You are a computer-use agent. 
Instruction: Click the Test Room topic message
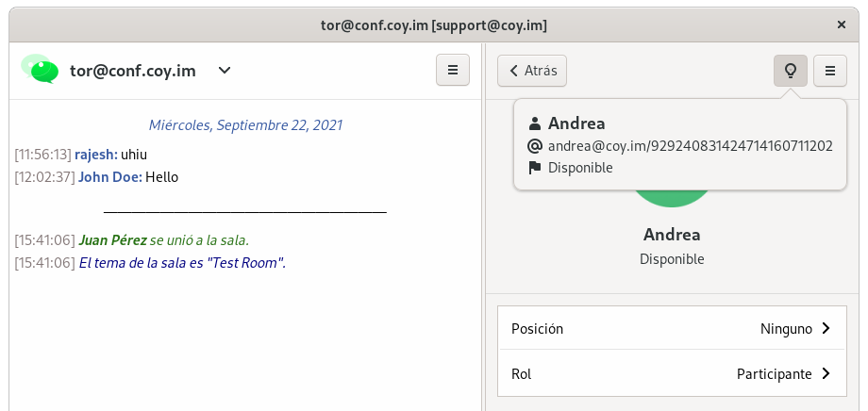point(182,263)
